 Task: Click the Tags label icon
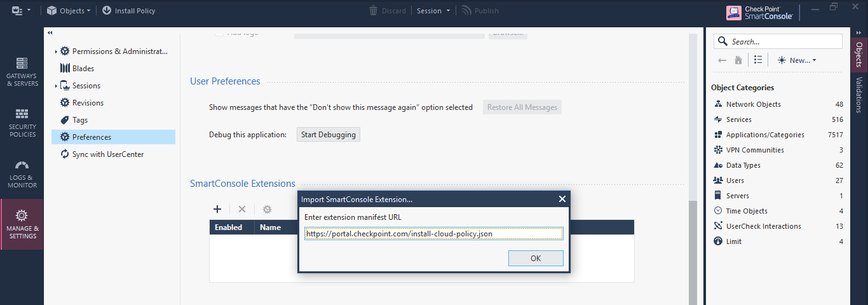pos(65,119)
